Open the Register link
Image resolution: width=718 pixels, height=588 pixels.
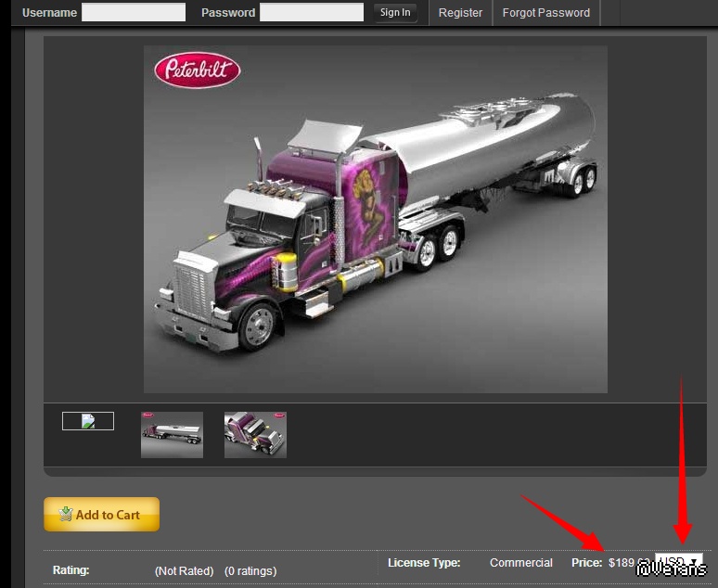[460, 13]
